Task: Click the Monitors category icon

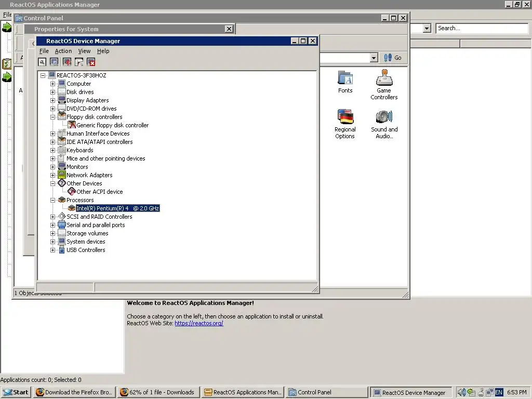Action: point(62,167)
